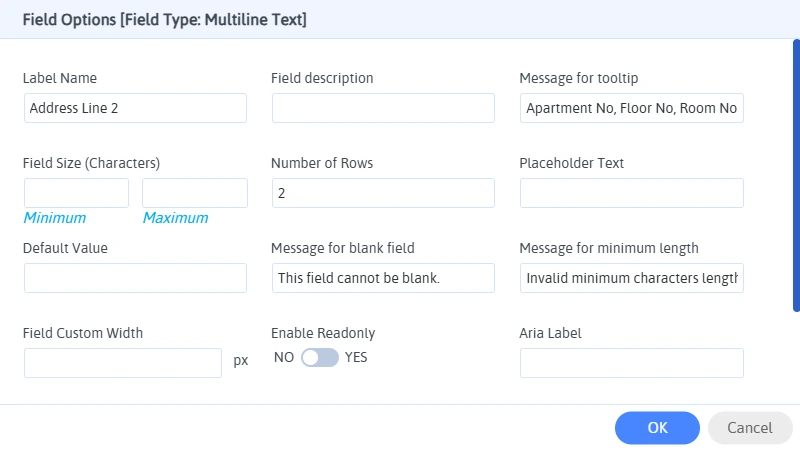
Task: Edit the Message for blank field
Action: pos(383,278)
